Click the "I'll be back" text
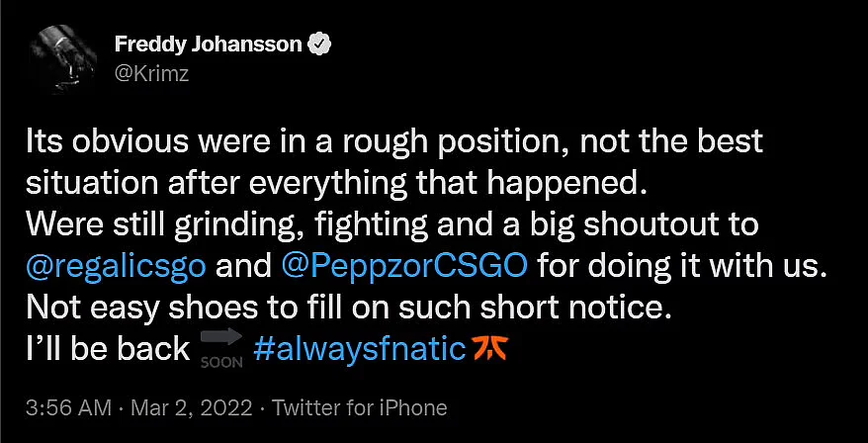The height and width of the screenshot is (443, 868). tap(108, 349)
